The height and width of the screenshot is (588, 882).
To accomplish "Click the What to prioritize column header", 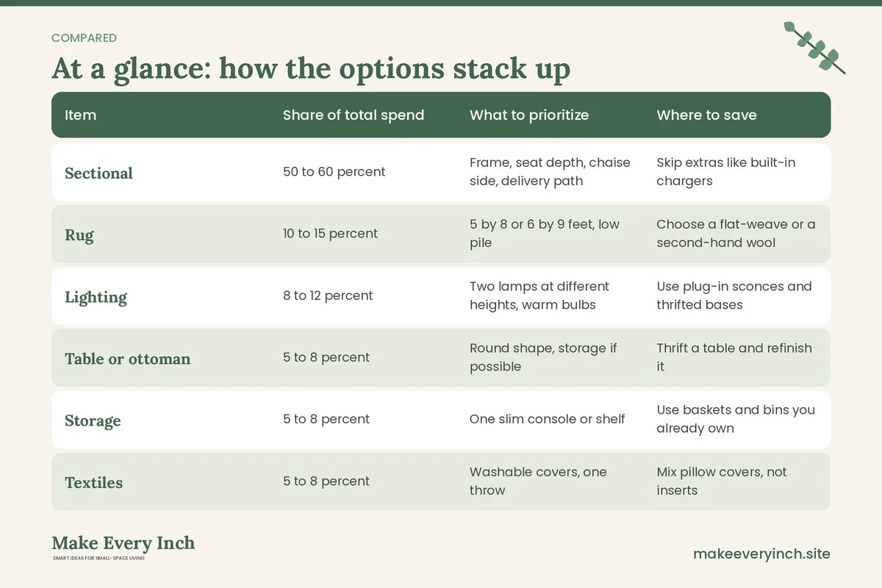I will [x=529, y=115].
